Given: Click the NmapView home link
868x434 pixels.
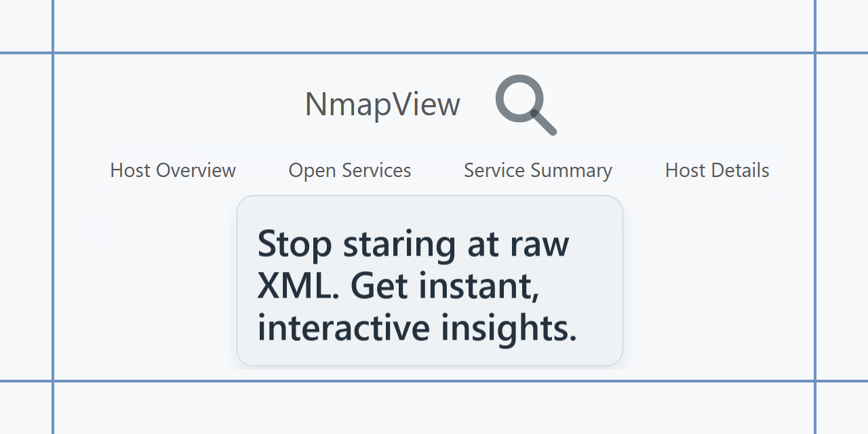Looking at the screenshot, I should click(382, 103).
